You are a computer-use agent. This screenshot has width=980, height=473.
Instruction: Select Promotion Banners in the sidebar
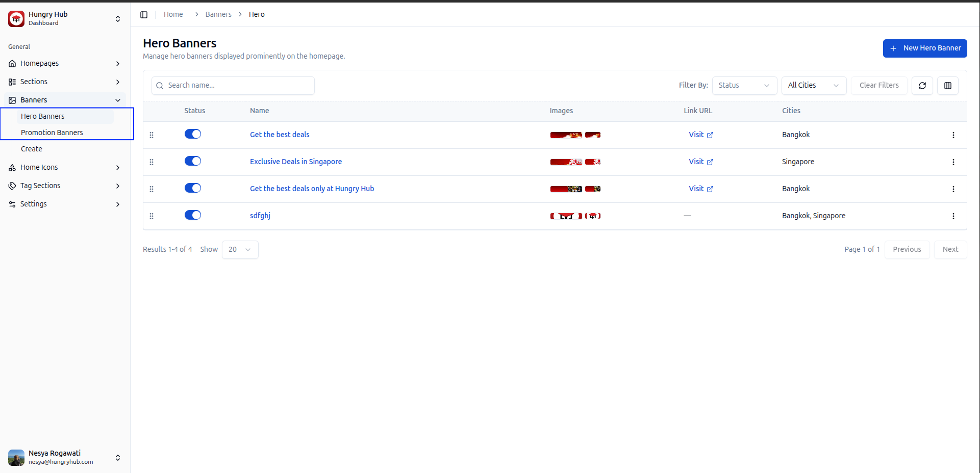(52, 133)
